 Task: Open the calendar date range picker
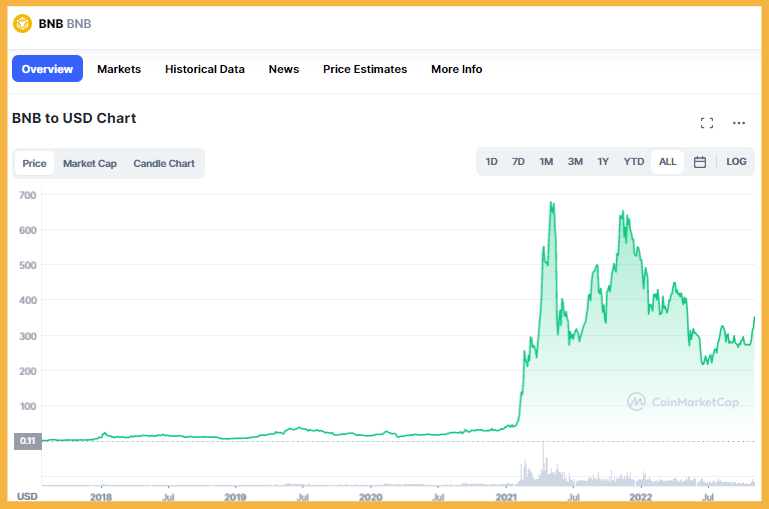(700, 162)
